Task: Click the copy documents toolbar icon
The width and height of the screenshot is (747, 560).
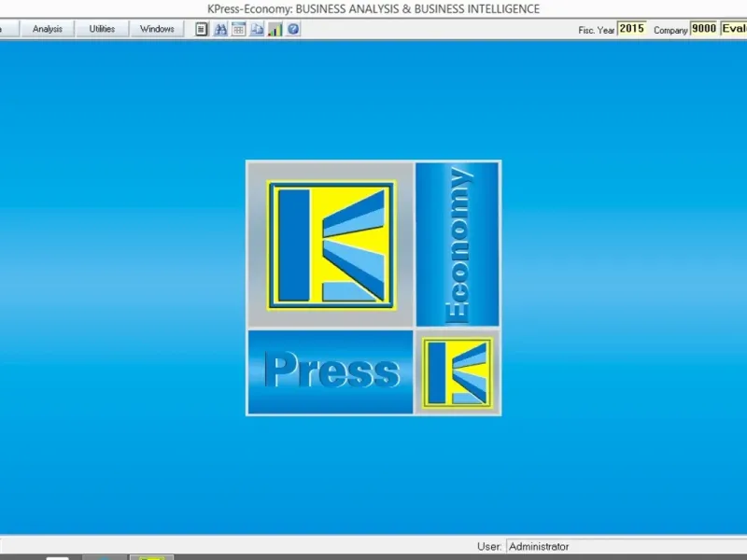Action: pos(257,30)
